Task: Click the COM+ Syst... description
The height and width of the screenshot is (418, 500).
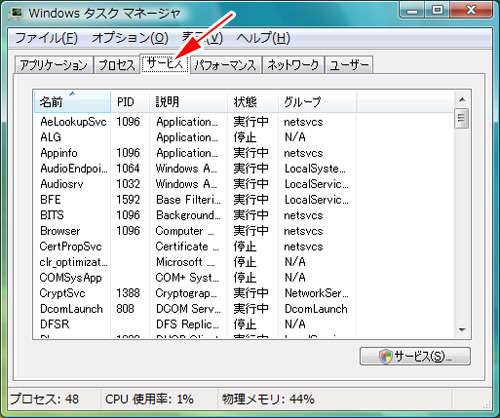Action: tap(187, 277)
